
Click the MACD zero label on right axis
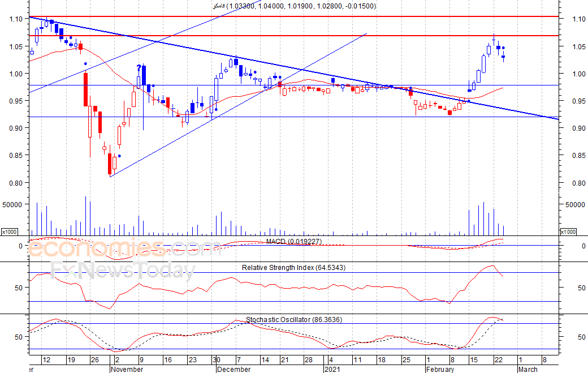[x=583, y=246]
